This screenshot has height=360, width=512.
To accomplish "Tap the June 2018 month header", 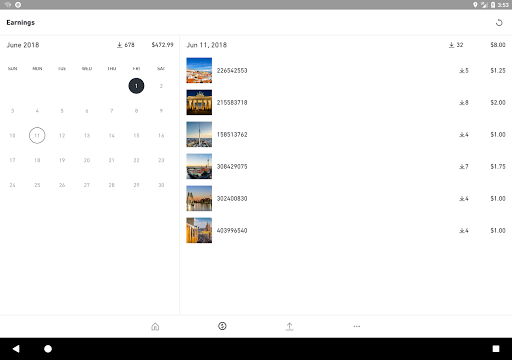I will coord(23,45).
